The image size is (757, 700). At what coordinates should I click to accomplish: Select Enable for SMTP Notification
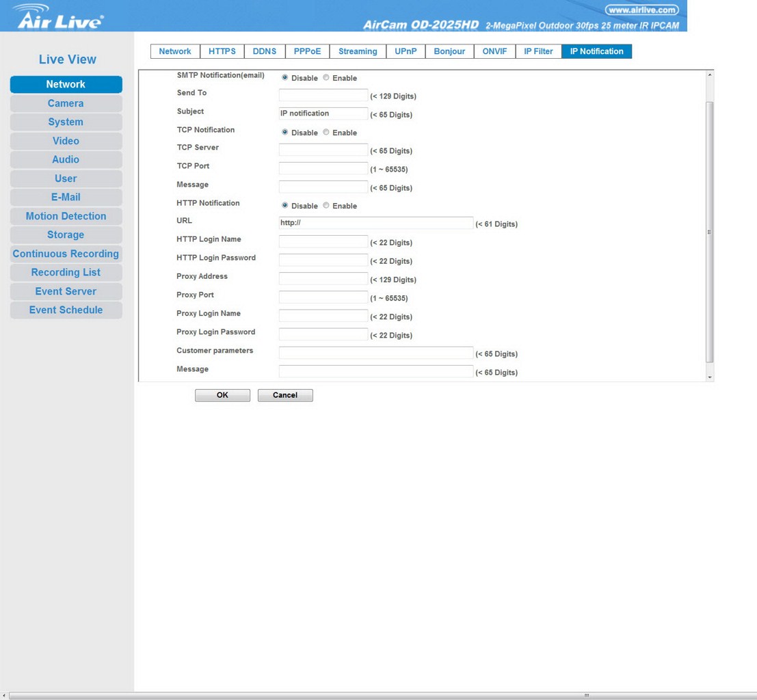click(x=326, y=77)
